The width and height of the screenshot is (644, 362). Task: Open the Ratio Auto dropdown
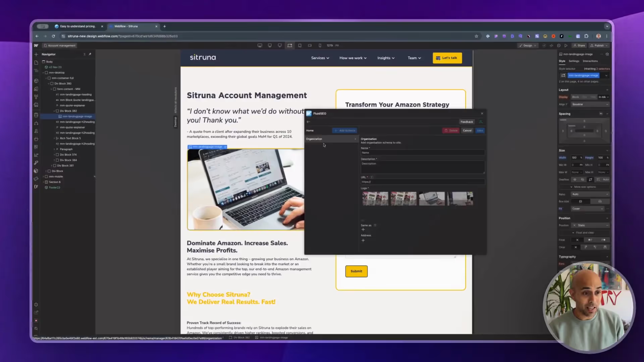pyautogui.click(x=590, y=194)
